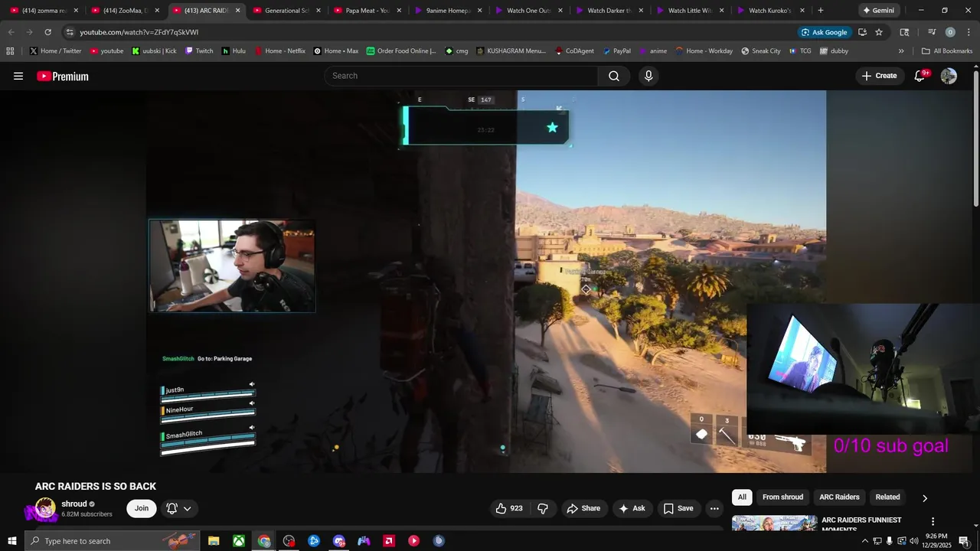Click the Create button

pyautogui.click(x=879, y=76)
